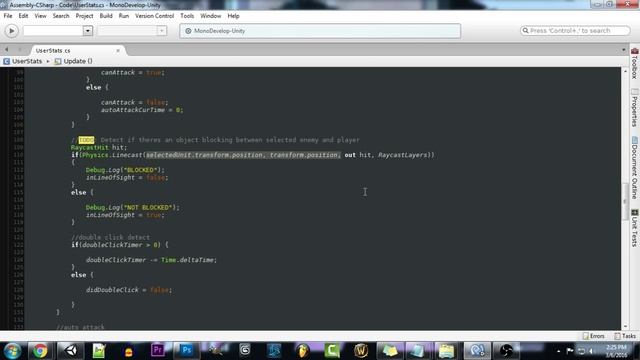Screen dimensions: 640x360
Task: Click the Debug.Log("BLOCKED") line
Action: coord(125,170)
